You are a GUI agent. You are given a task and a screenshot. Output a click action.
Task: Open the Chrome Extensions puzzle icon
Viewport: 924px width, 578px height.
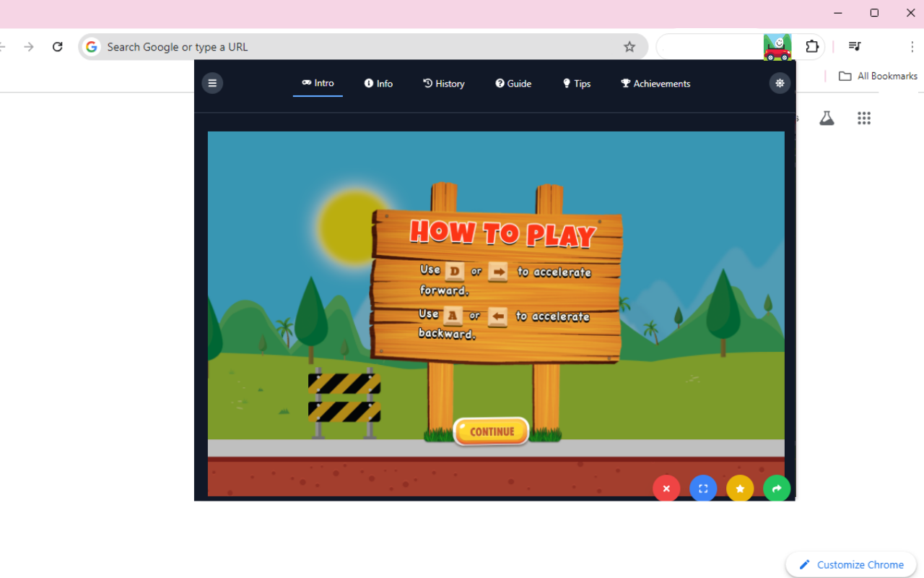(x=812, y=47)
